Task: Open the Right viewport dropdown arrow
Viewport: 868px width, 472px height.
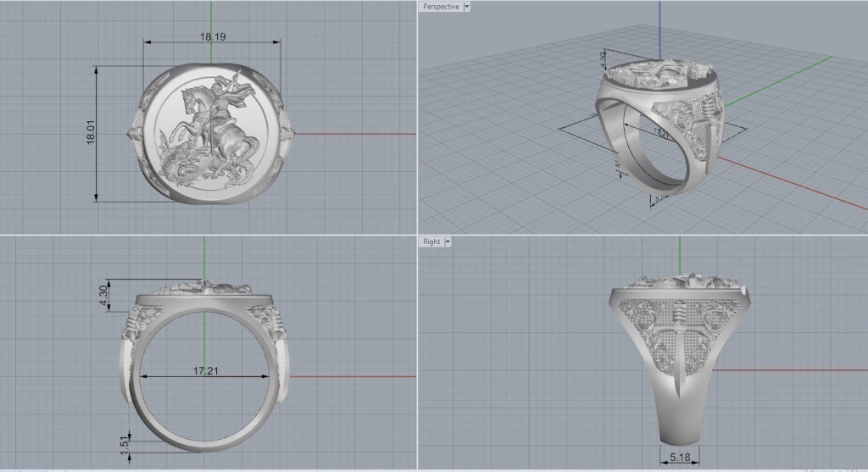Action: point(448,242)
